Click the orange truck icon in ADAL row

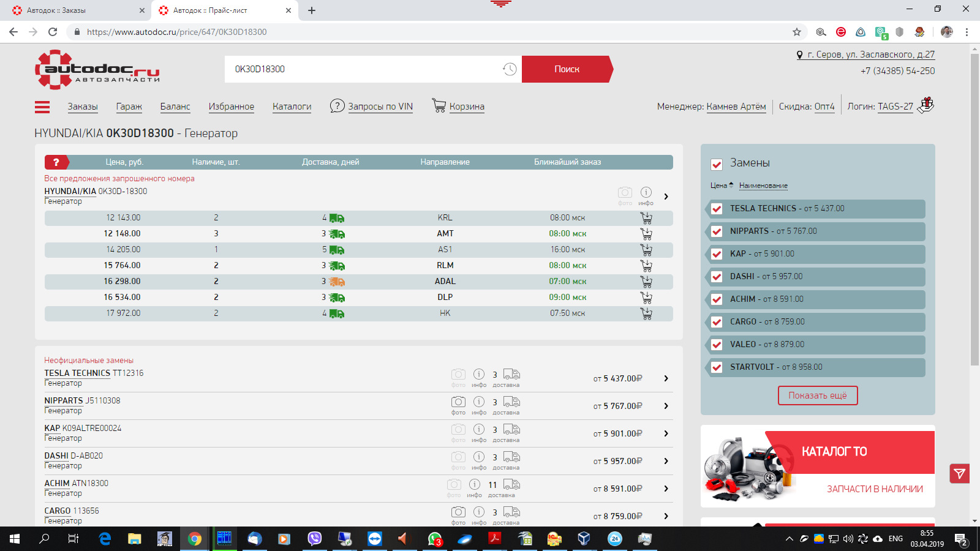337,282
